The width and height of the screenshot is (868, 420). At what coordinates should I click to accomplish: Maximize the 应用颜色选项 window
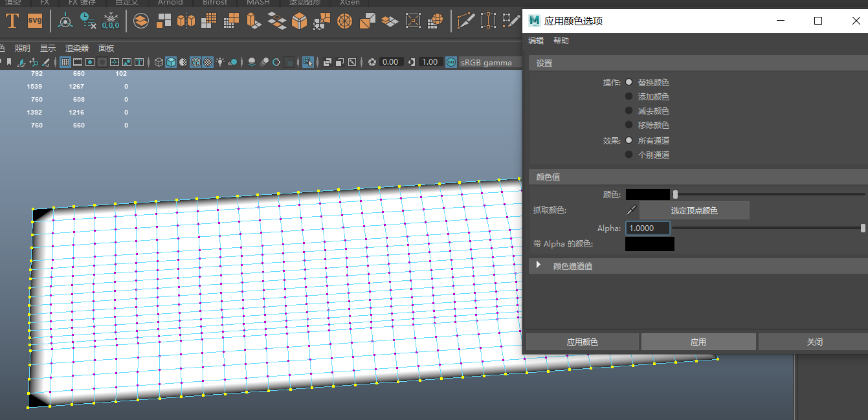click(818, 21)
